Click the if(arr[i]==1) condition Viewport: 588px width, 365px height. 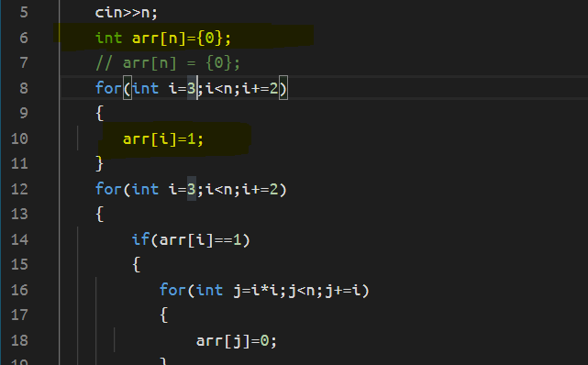(191, 239)
